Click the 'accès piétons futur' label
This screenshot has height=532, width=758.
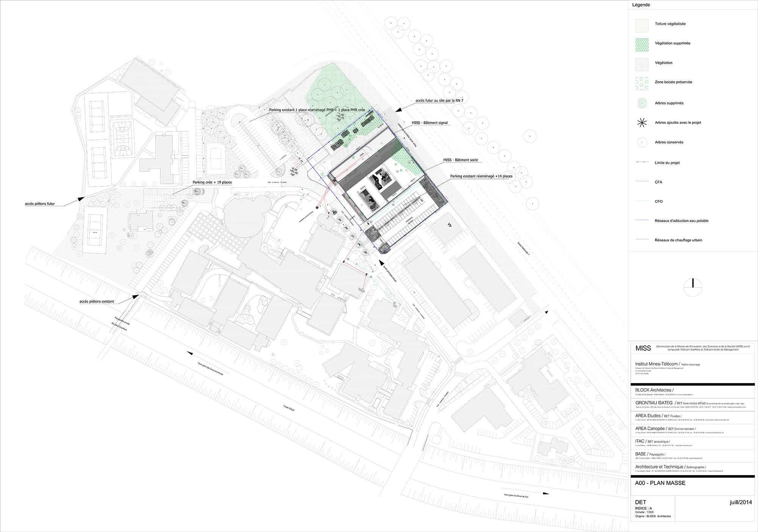(40, 204)
